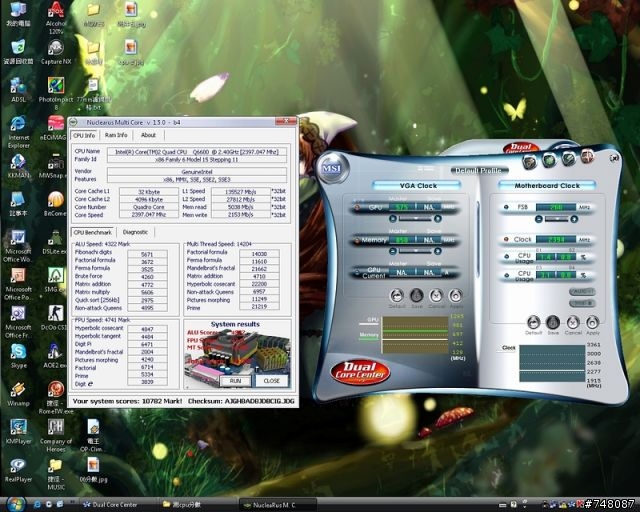
Task: Open the Winamp desktop icon
Action: (x=18, y=394)
